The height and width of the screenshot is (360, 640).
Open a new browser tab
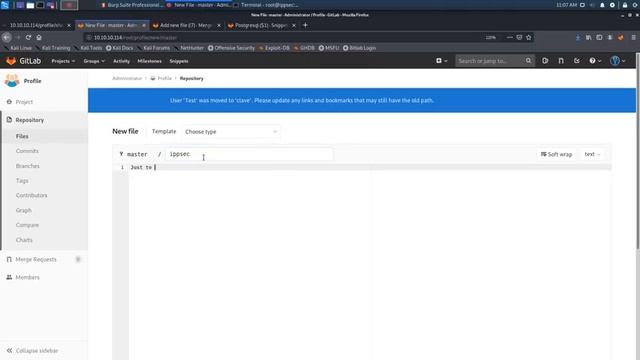tap(305, 25)
